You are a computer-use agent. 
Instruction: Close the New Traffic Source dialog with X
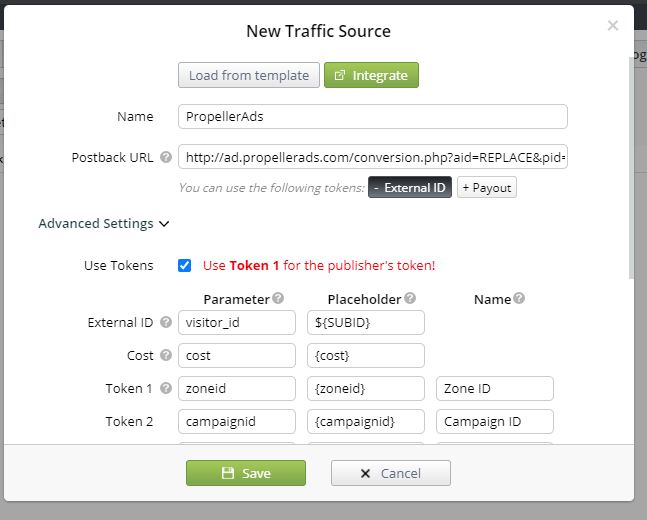tap(613, 26)
